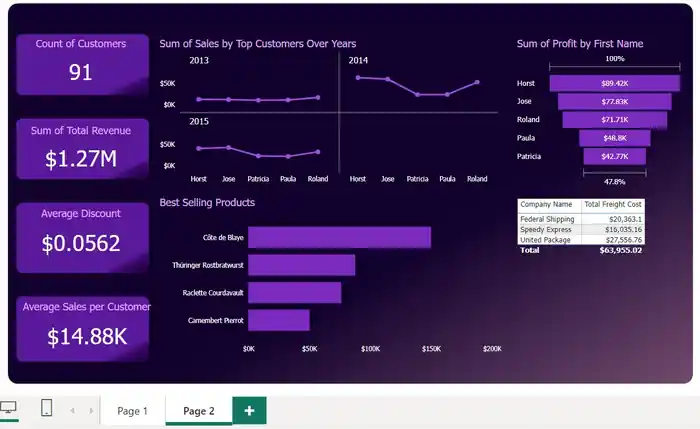Click the 47.8% funnel percentage label
The height and width of the screenshot is (429, 700).
615,182
